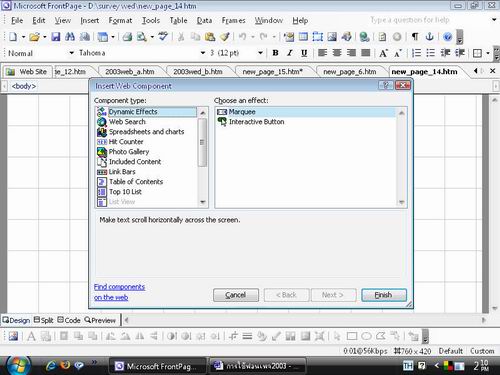The height and width of the screenshot is (375, 500).
Task: Toggle the Show All paragraph marks icon
Action: coord(415,37)
